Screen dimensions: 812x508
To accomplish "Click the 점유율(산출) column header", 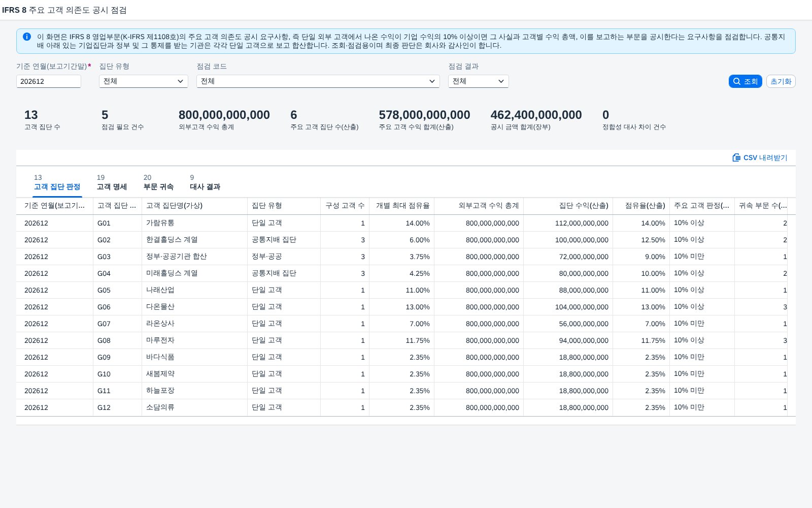I will 641,206.
